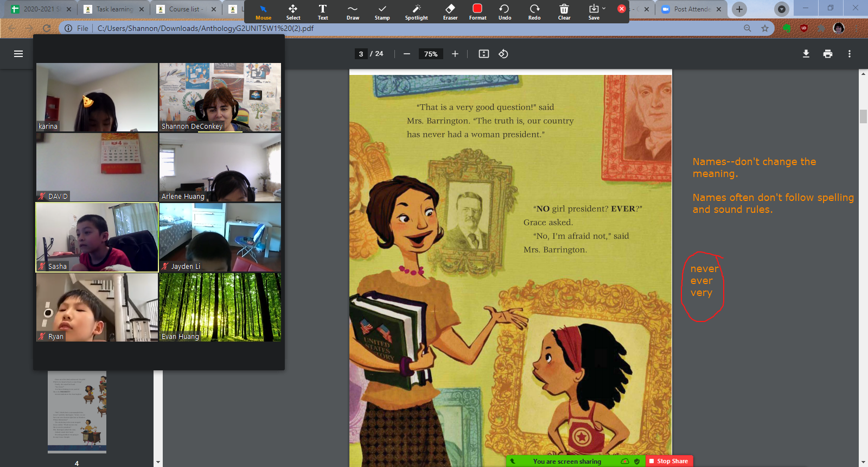Click the red uBlock extension icon

[x=804, y=28]
